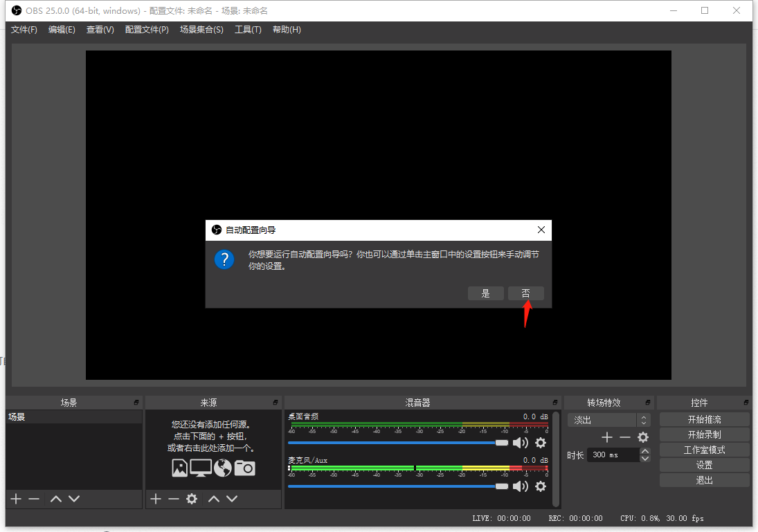
Task: Open the 帮助(H) menu
Action: click(287, 30)
